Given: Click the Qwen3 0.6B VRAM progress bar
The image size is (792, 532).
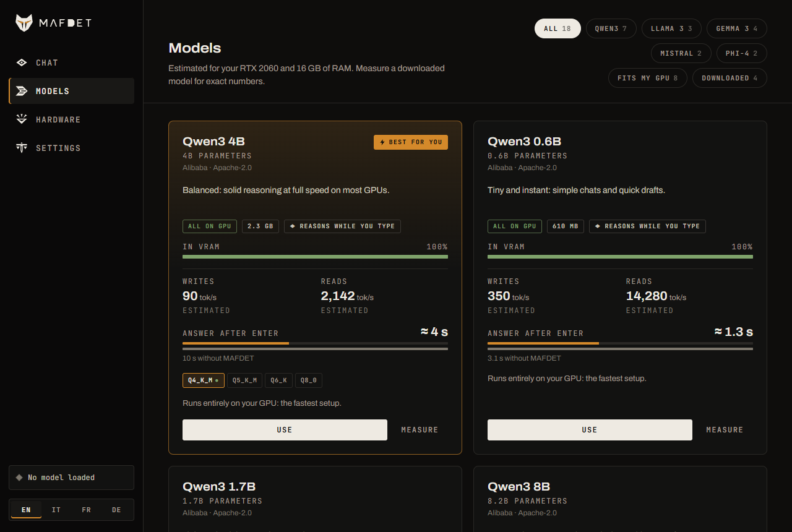Looking at the screenshot, I should tap(620, 256).
